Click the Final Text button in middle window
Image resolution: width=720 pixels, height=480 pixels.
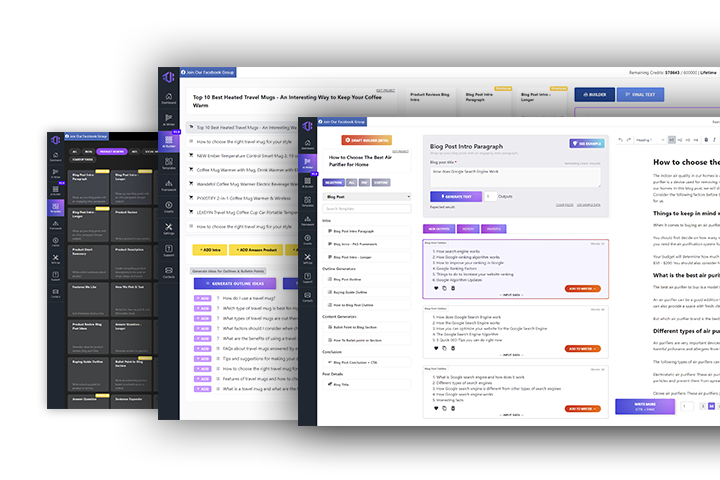[640, 95]
